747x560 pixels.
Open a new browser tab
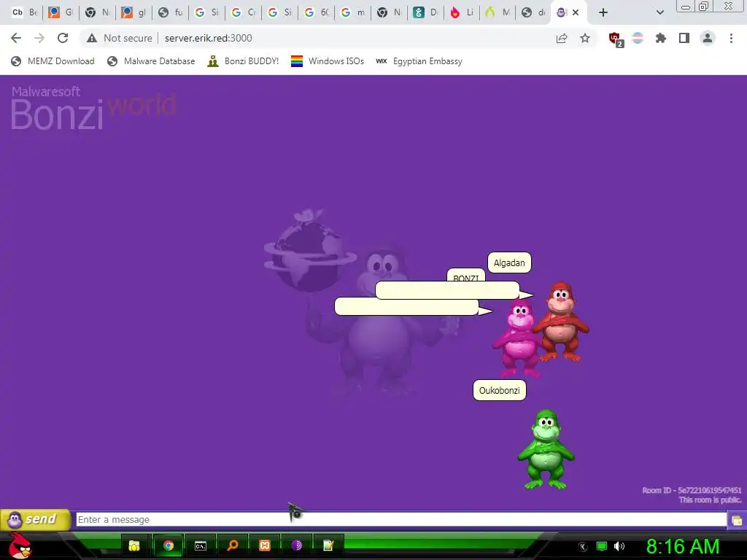(x=603, y=12)
